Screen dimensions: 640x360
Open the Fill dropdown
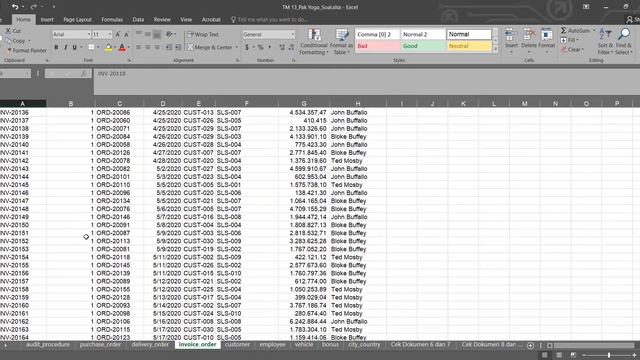click(569, 40)
